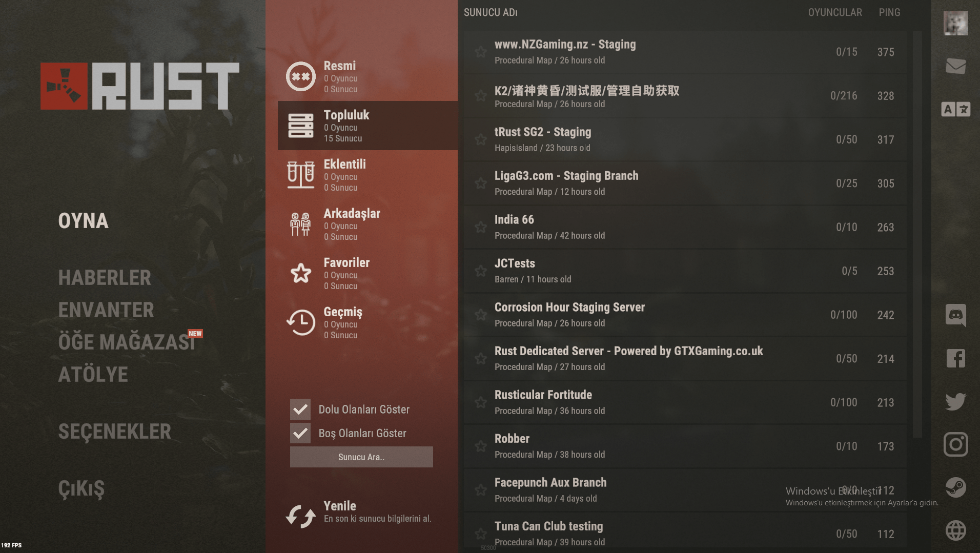Select Corrosion Hour Staging Server entry
980x553 pixels.
point(685,315)
